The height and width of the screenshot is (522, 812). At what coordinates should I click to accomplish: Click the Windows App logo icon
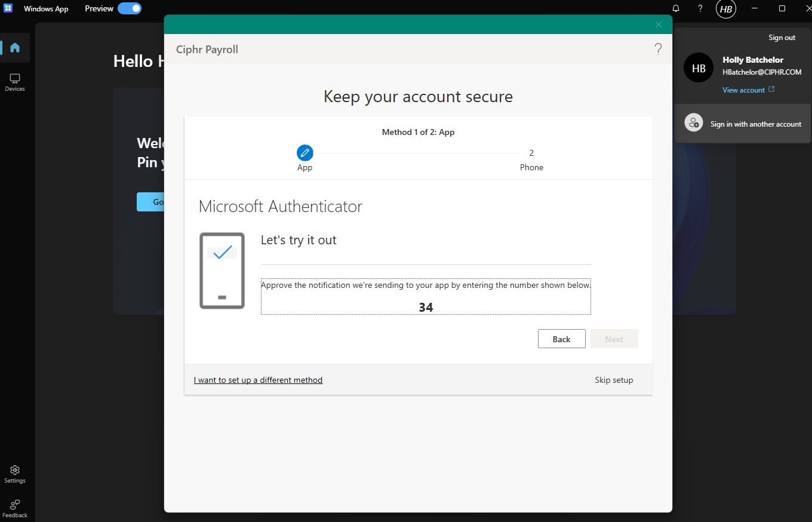point(8,8)
